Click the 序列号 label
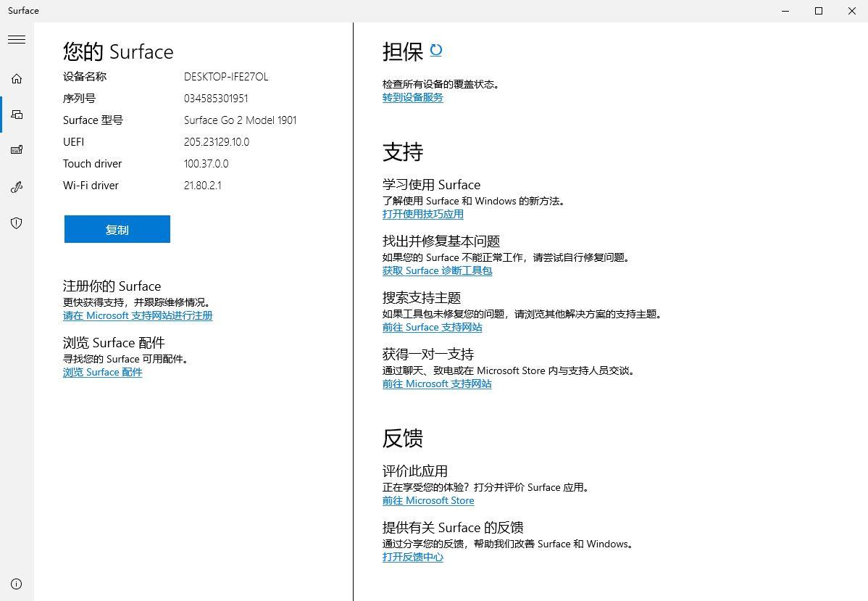This screenshot has width=868, height=601. click(79, 99)
